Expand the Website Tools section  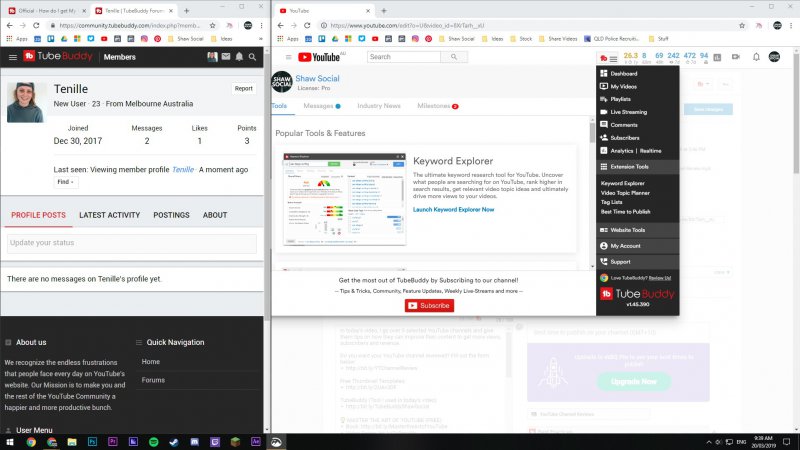point(626,230)
